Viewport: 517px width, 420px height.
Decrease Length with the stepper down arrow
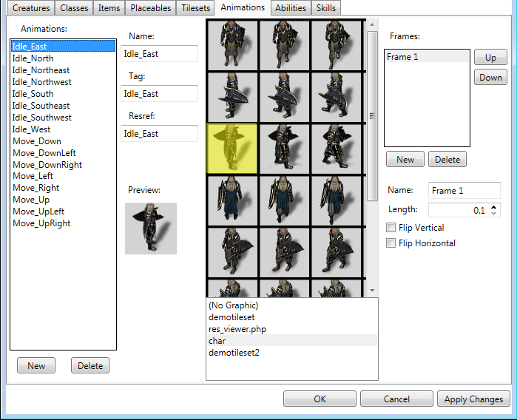coord(494,214)
